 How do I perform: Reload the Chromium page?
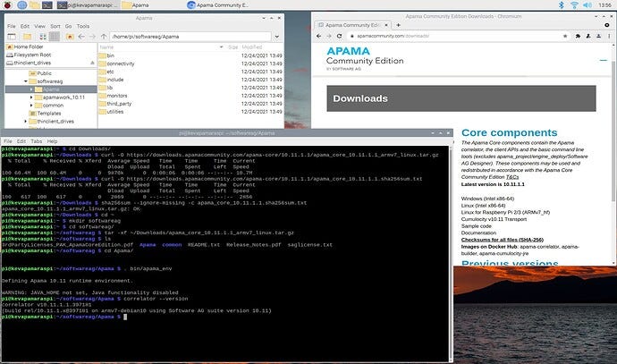(x=339, y=36)
